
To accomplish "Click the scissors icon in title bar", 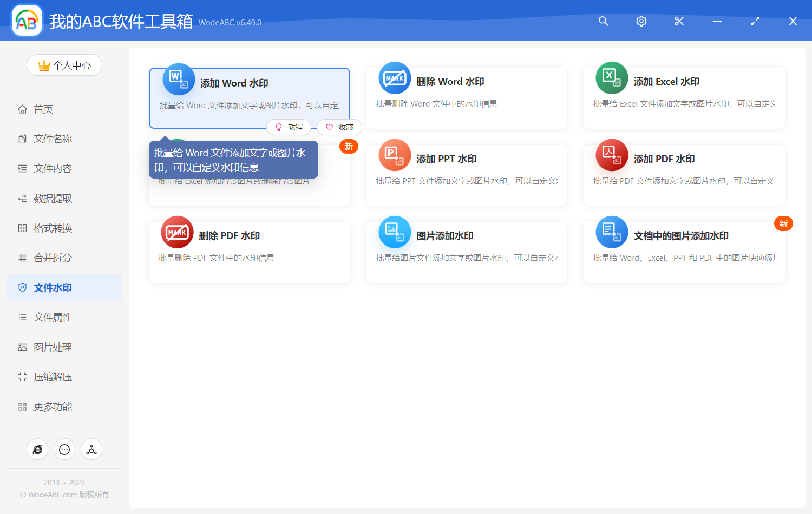I will 679,21.
